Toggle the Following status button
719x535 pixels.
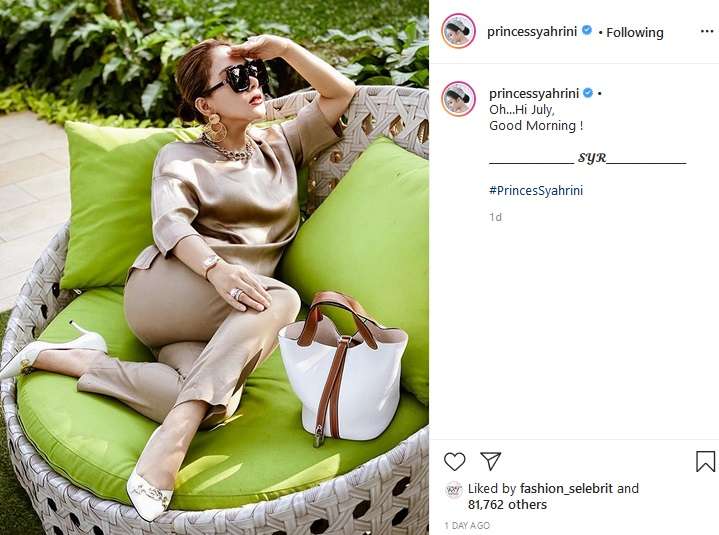point(635,33)
